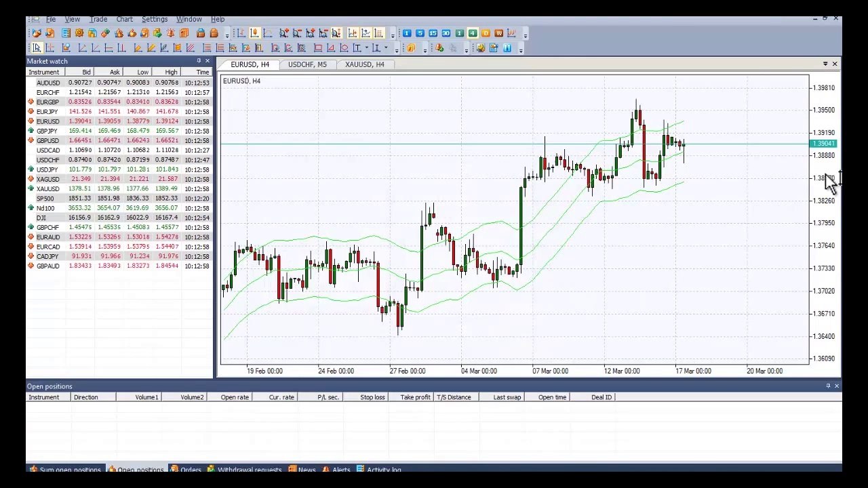Pin the Open positions panel

[828, 386]
